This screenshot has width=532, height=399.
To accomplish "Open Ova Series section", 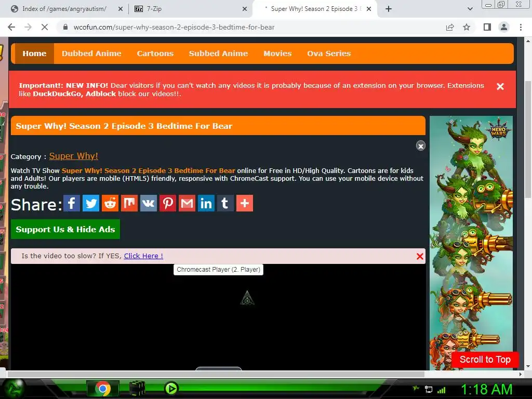I will pos(329,54).
